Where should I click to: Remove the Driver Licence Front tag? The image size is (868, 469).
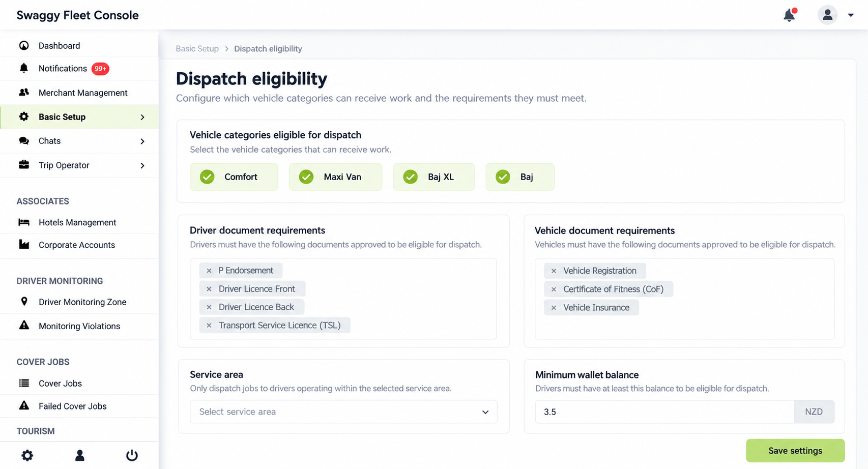[x=209, y=289]
